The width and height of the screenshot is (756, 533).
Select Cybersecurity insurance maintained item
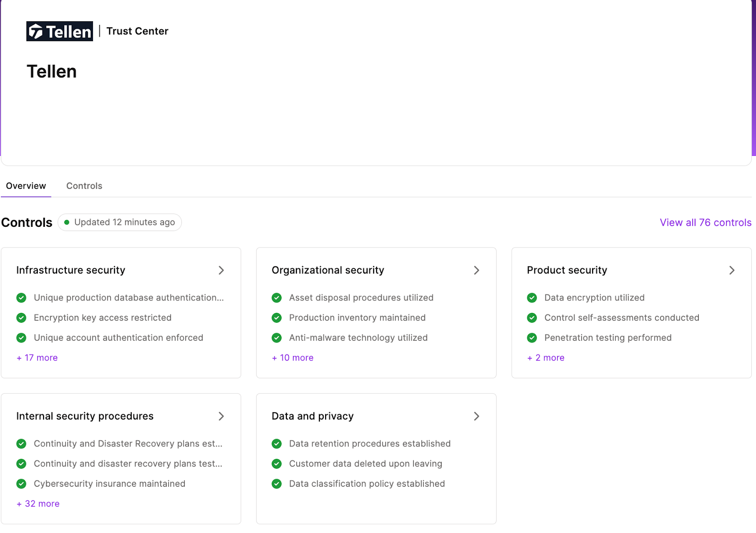(110, 484)
